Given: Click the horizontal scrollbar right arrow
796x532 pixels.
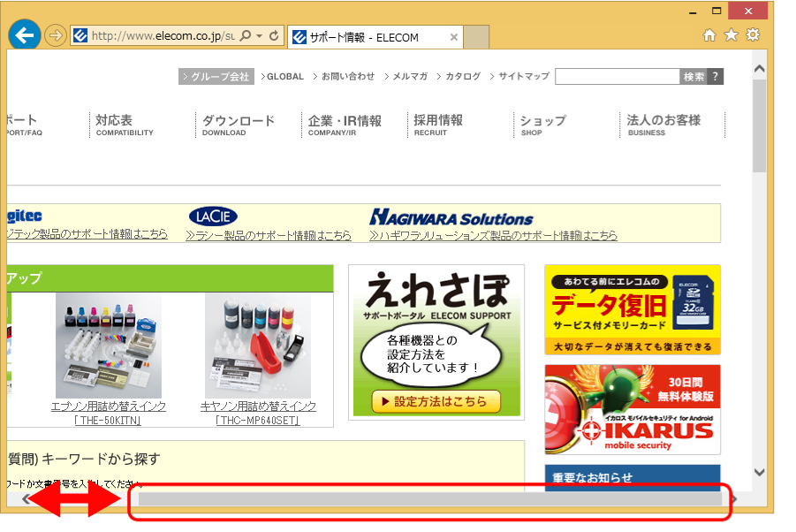Looking at the screenshot, I should [x=734, y=499].
